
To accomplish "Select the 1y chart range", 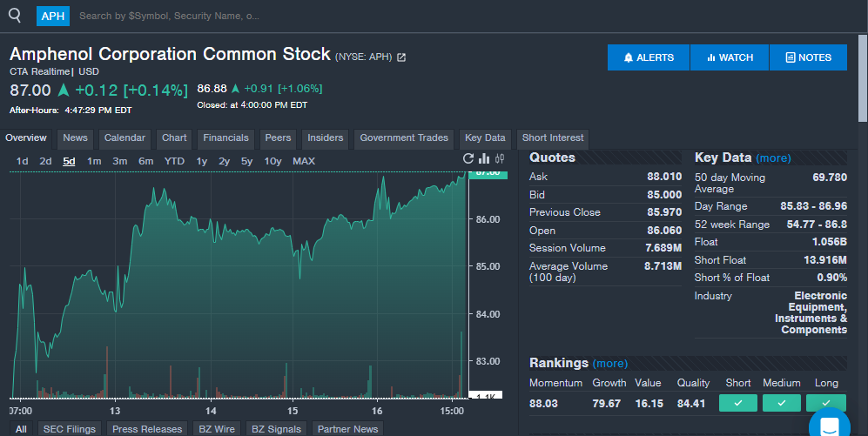I will (201, 161).
